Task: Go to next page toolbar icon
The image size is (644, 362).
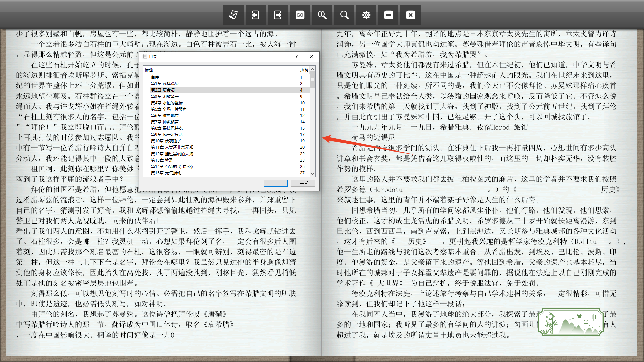Action: (x=278, y=15)
